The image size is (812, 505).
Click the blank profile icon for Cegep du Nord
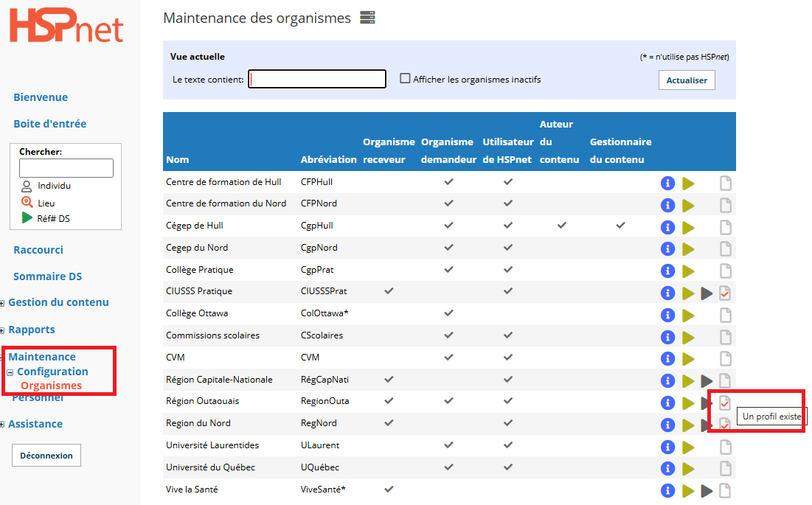pyautogui.click(x=726, y=249)
